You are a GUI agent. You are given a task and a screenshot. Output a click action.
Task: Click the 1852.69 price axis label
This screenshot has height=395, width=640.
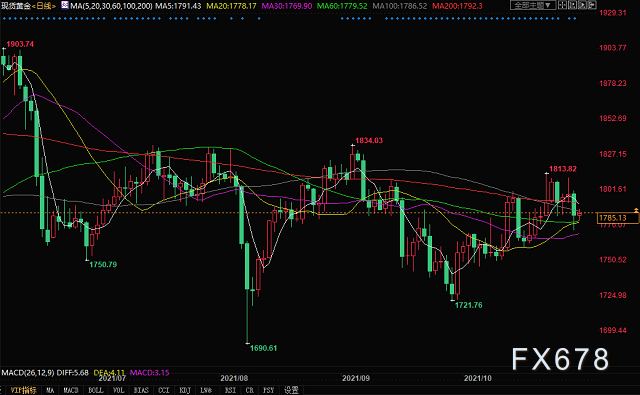click(613, 118)
